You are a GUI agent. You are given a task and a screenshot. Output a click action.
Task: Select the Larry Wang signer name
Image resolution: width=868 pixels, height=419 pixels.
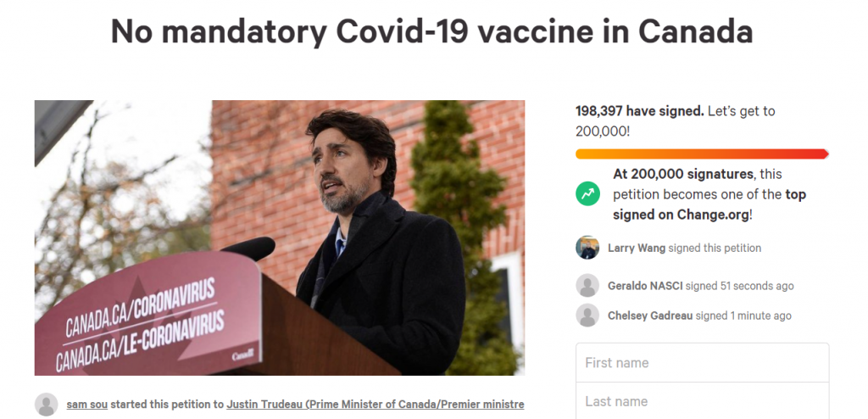(x=637, y=248)
